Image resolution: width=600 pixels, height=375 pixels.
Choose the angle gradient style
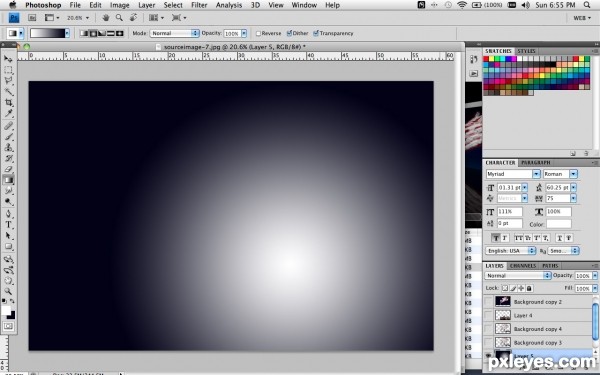[102, 33]
